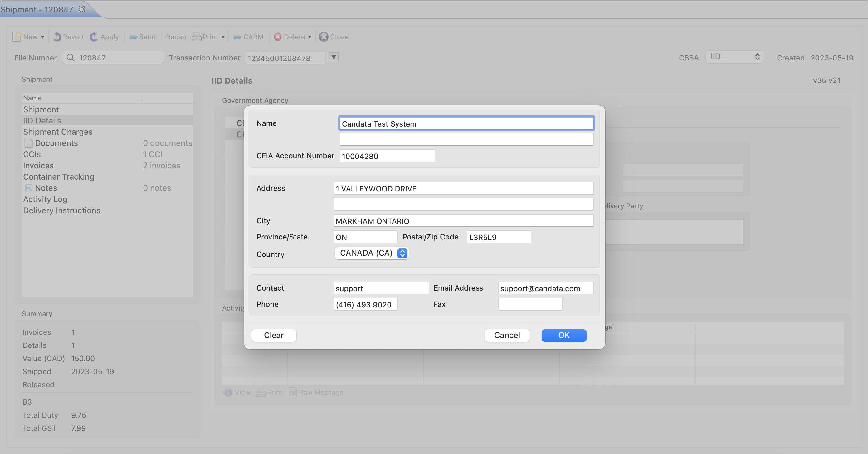Click the CARM arrow icon
Image resolution: width=868 pixels, height=454 pixels.
pyautogui.click(x=238, y=37)
